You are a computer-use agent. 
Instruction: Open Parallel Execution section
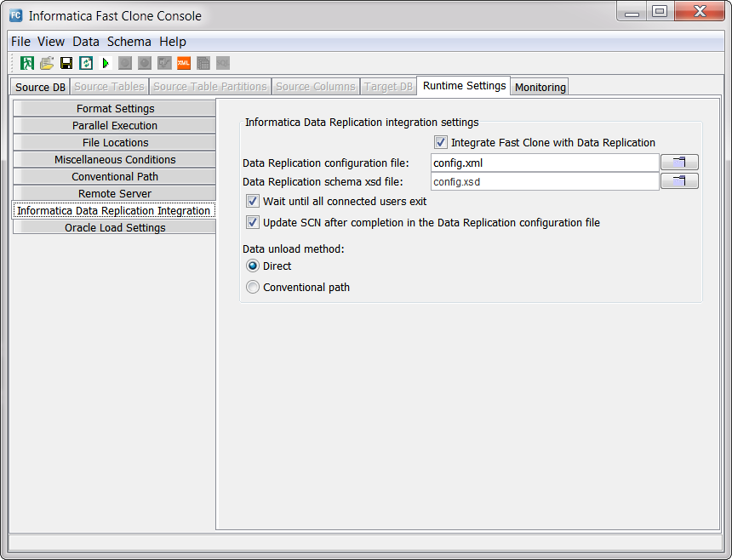115,126
